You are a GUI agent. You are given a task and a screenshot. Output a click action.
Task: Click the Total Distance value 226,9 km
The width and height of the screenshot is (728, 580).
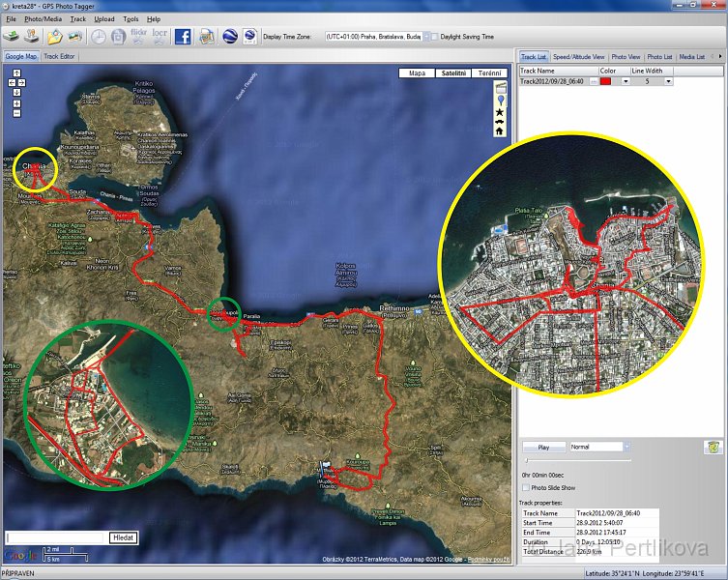590,552
